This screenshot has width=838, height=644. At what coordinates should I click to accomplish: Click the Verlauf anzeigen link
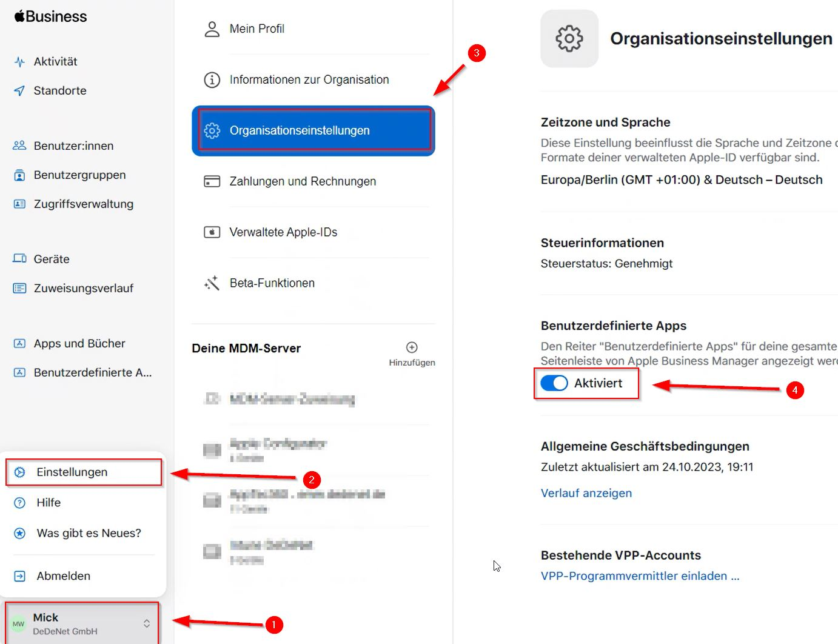[x=586, y=493]
